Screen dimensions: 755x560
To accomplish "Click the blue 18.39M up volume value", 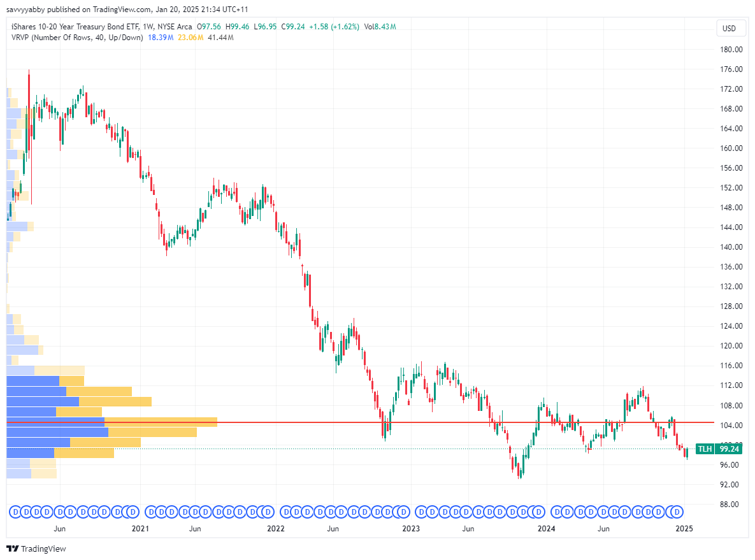I will [161, 38].
